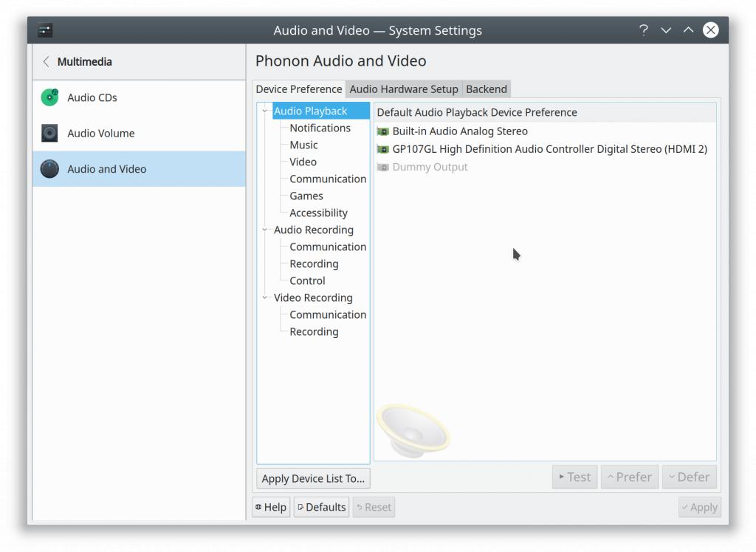Collapse the Audio Playback tree branch
Screen dimensions: 756x552
point(265,111)
